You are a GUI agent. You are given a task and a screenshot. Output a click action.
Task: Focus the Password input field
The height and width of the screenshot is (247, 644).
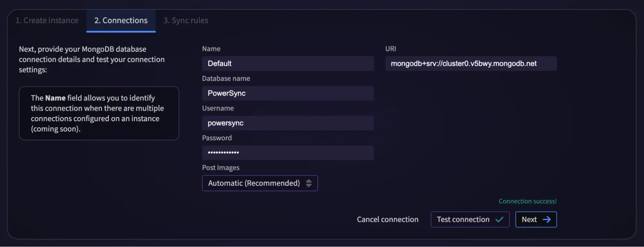(x=287, y=152)
